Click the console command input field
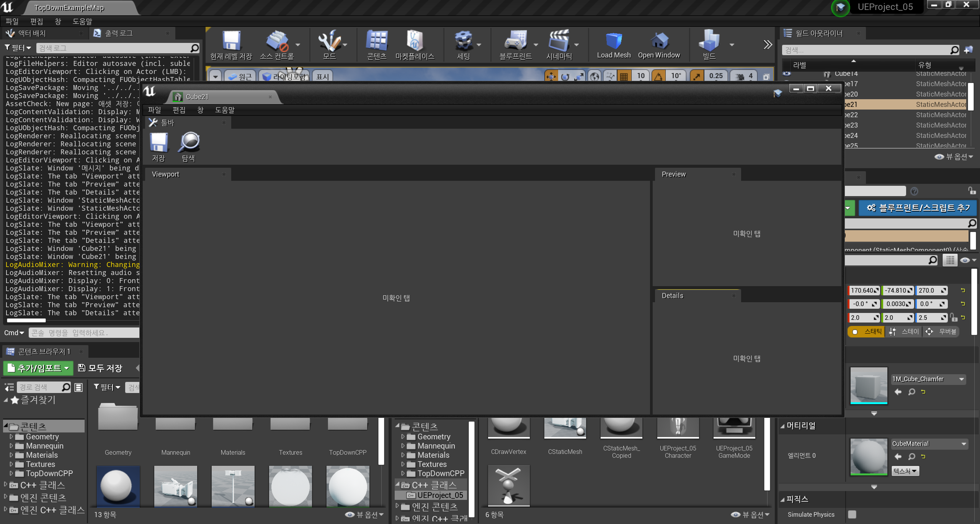 (x=84, y=333)
